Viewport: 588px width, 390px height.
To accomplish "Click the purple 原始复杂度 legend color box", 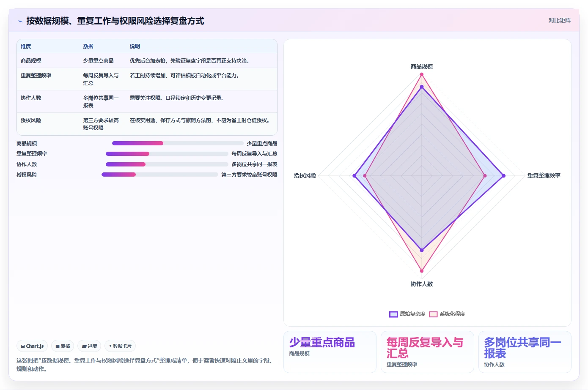I will click(393, 314).
